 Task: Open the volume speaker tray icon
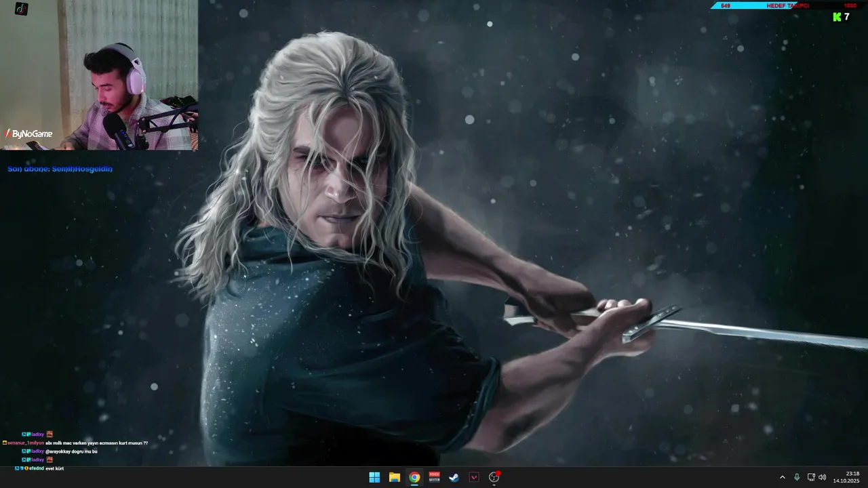click(823, 477)
